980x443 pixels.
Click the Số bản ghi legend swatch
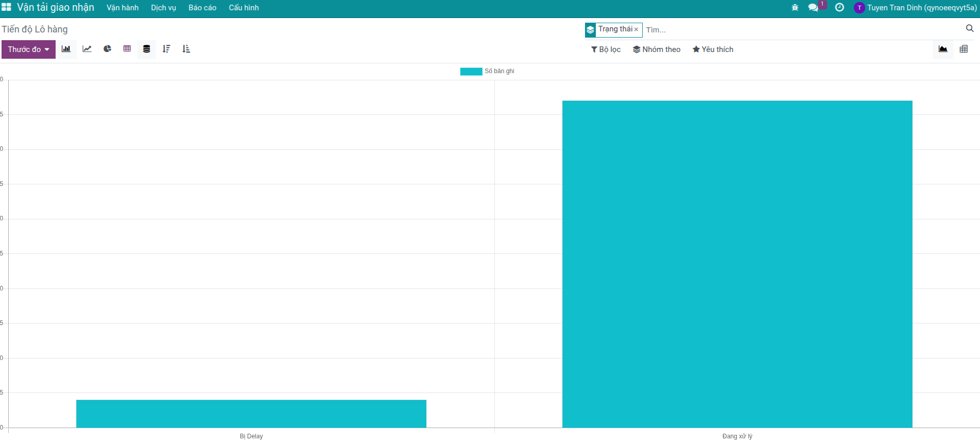coord(471,71)
